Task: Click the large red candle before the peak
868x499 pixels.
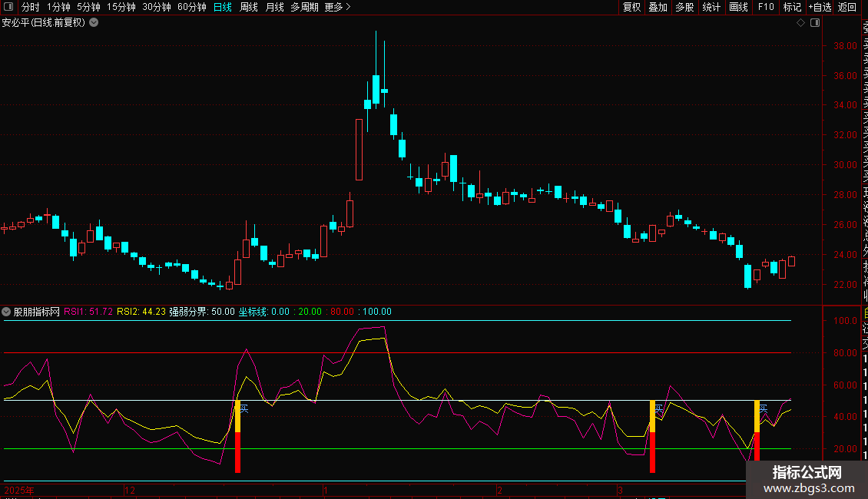Action: [x=359, y=150]
